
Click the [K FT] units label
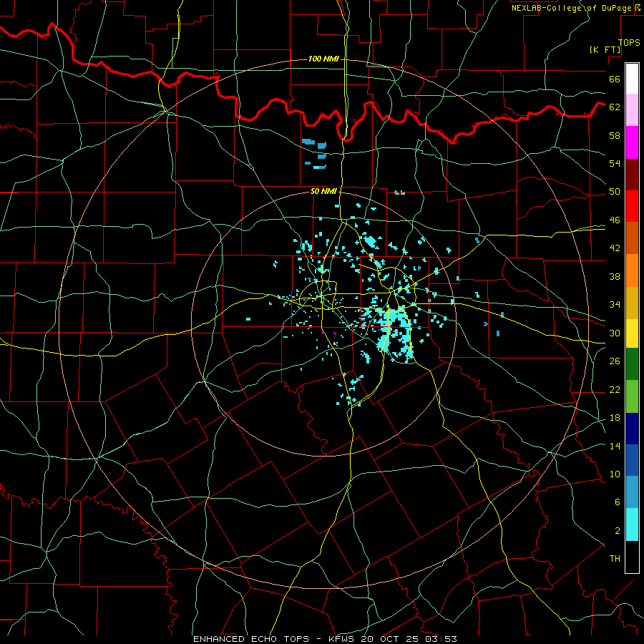605,49
